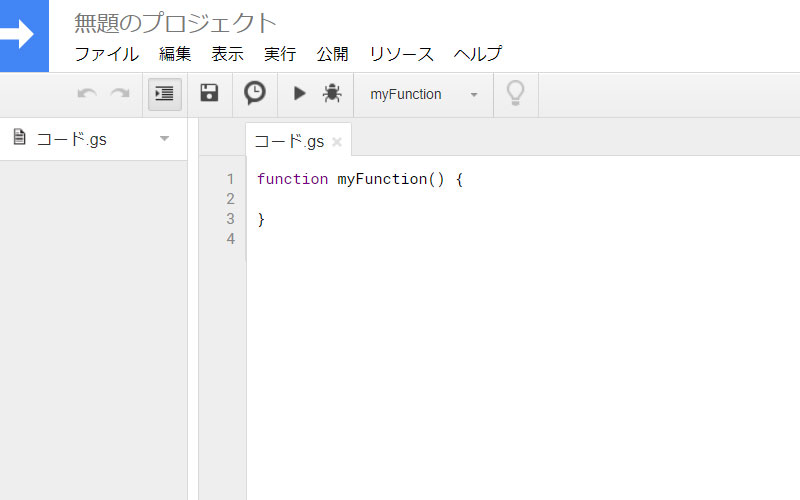Open current project's triggers clock icon
Screen dimensions: 800x500
[255, 93]
